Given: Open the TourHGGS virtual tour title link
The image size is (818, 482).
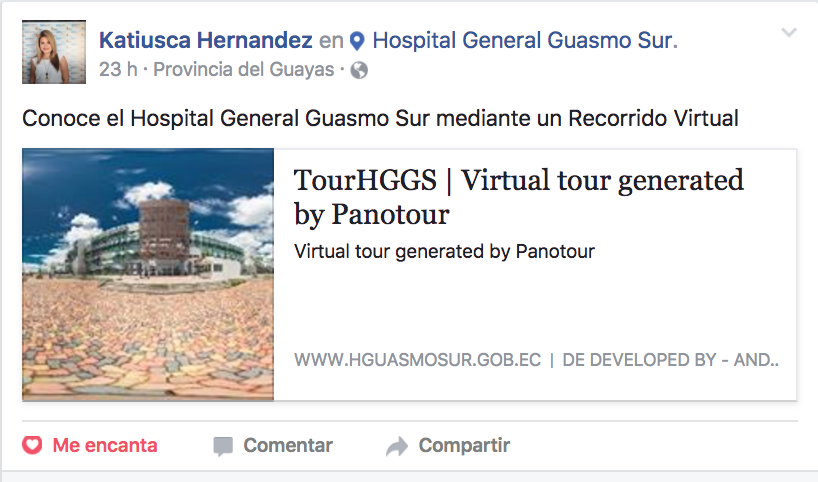Looking at the screenshot, I should [x=519, y=197].
